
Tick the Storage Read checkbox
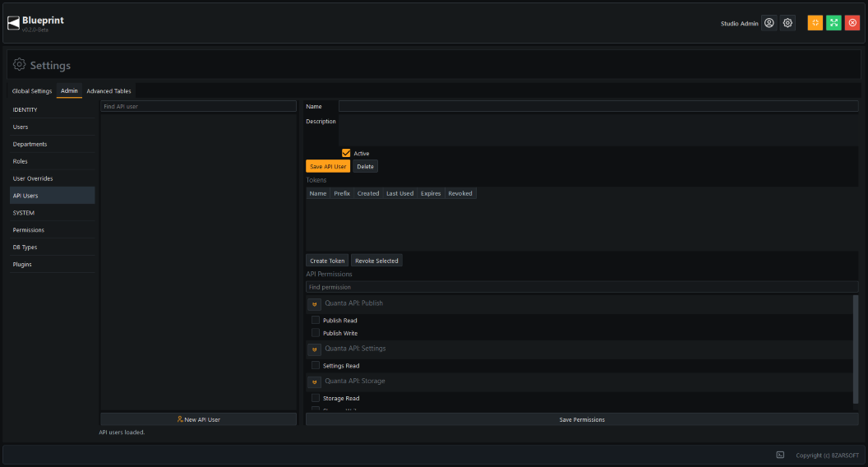pos(316,398)
